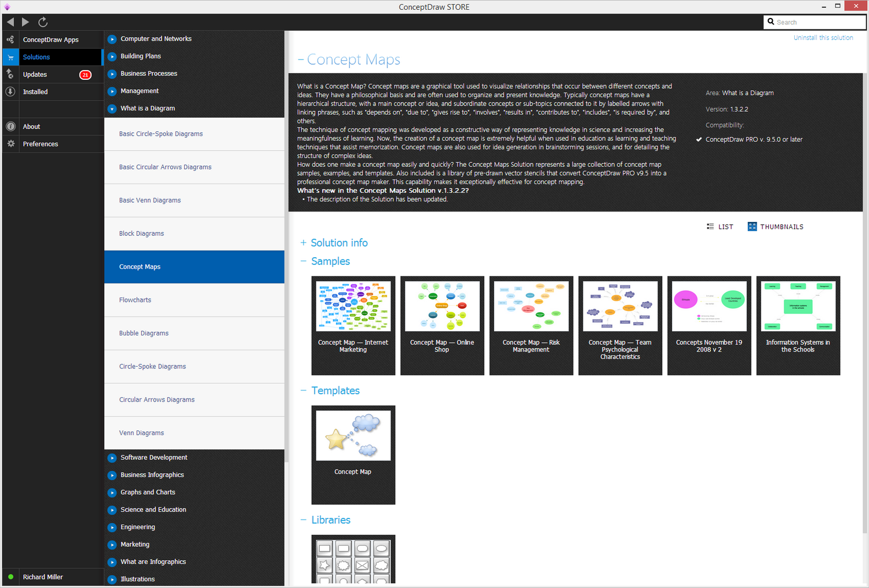Select Circle-Spoke Diagrams solution
This screenshot has height=588, width=869.
pyautogui.click(x=194, y=367)
